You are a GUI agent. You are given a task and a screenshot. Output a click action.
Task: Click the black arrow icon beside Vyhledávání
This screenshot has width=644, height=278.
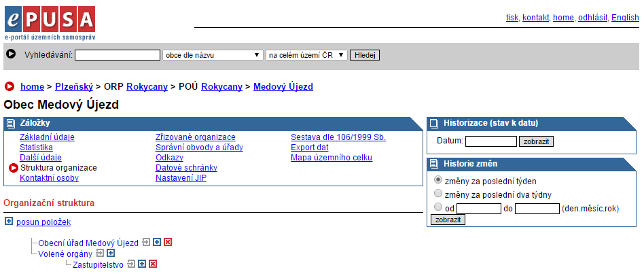tap(11, 54)
